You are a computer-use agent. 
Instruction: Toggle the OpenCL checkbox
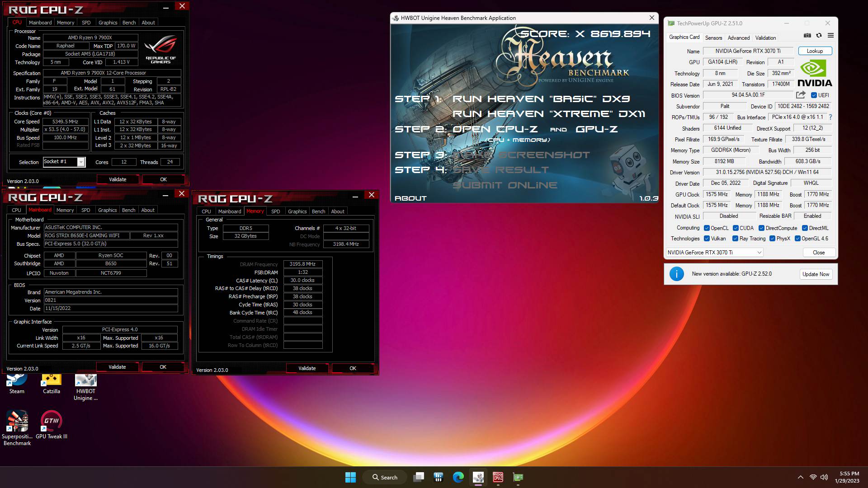click(707, 228)
